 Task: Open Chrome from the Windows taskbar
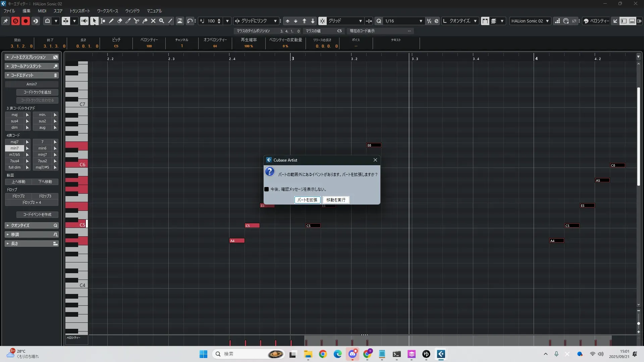tap(323, 354)
